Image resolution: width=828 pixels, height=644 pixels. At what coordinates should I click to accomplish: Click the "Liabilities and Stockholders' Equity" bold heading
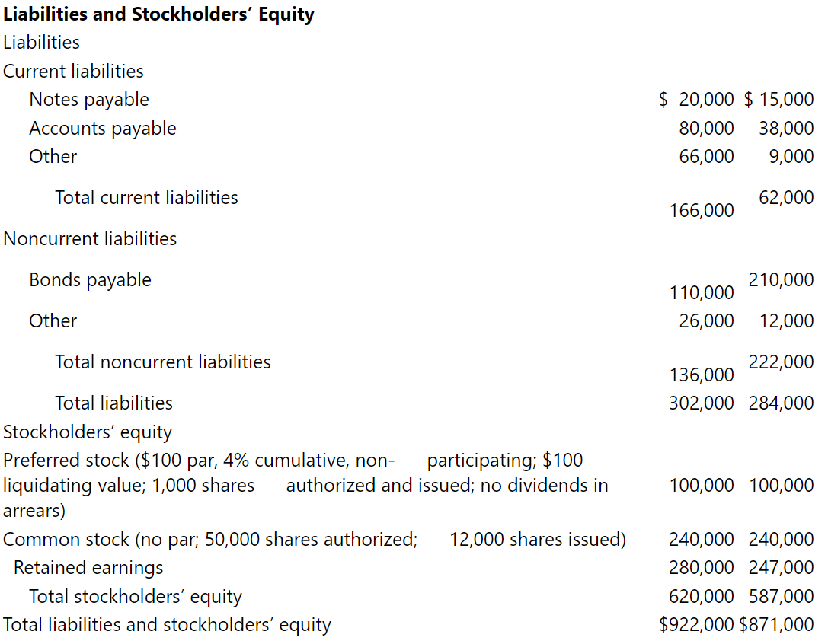(x=158, y=14)
